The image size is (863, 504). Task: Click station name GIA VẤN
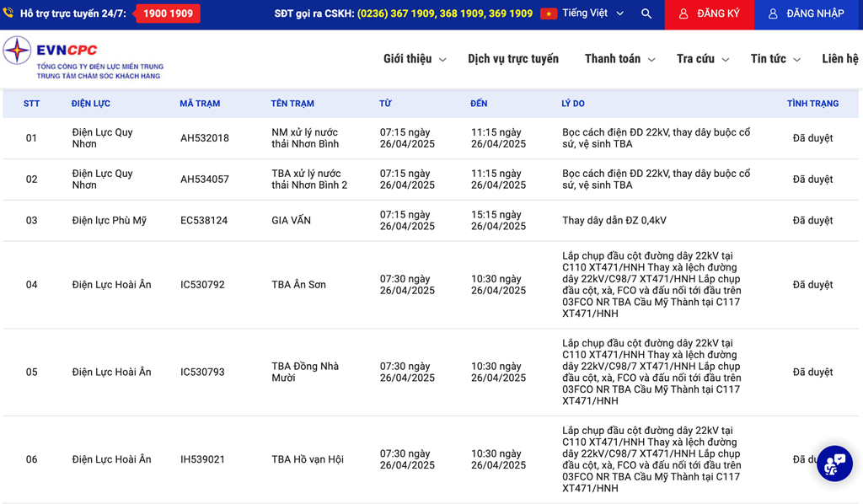click(291, 221)
